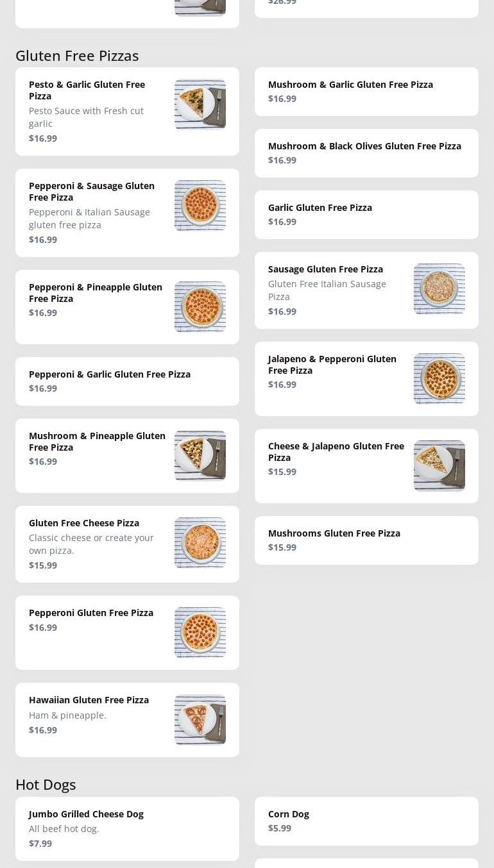Click Gluten Free Cheese Pizza photo

[200, 543]
